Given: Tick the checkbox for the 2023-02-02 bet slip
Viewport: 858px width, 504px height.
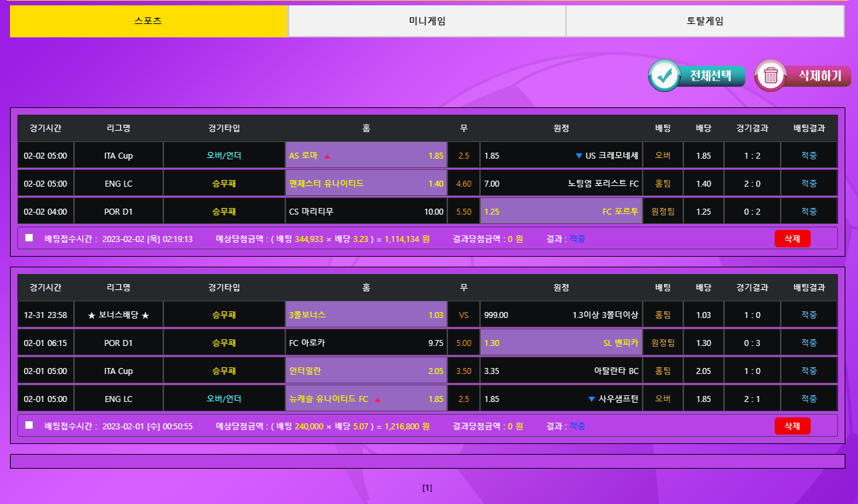Looking at the screenshot, I should coord(29,238).
